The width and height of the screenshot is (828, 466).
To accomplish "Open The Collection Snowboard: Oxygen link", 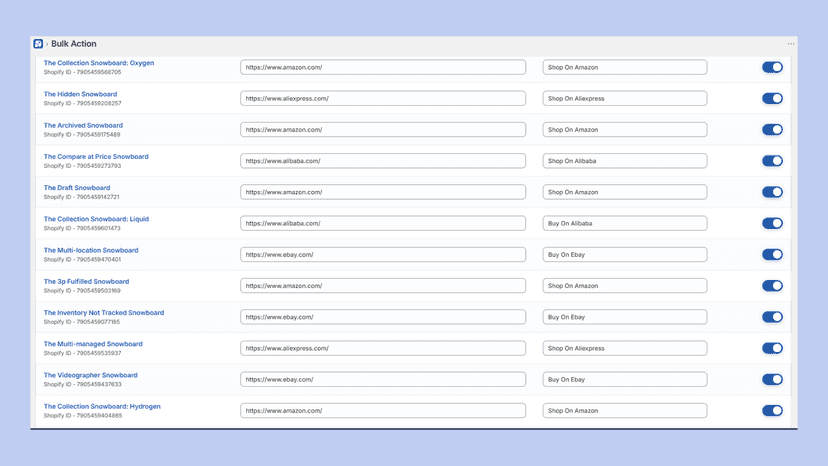I will pos(99,63).
